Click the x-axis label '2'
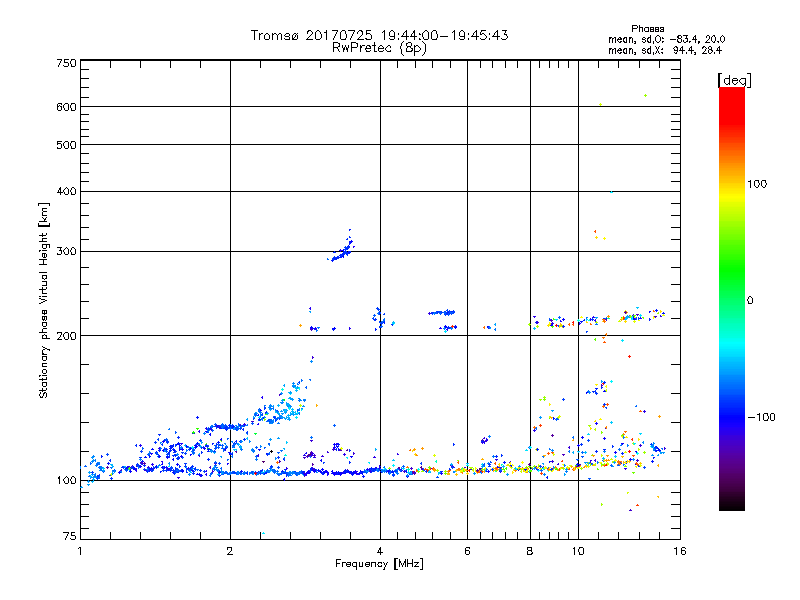This screenshot has width=800, height=600. tap(230, 551)
